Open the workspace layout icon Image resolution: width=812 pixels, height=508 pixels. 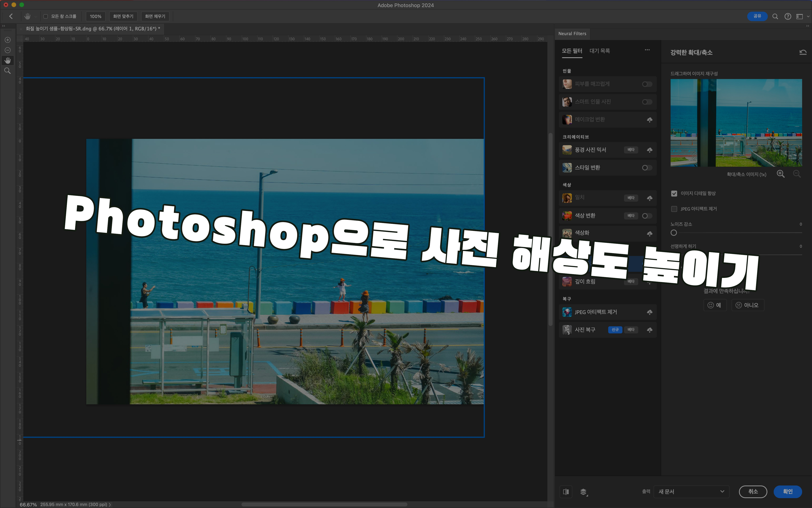tap(800, 16)
